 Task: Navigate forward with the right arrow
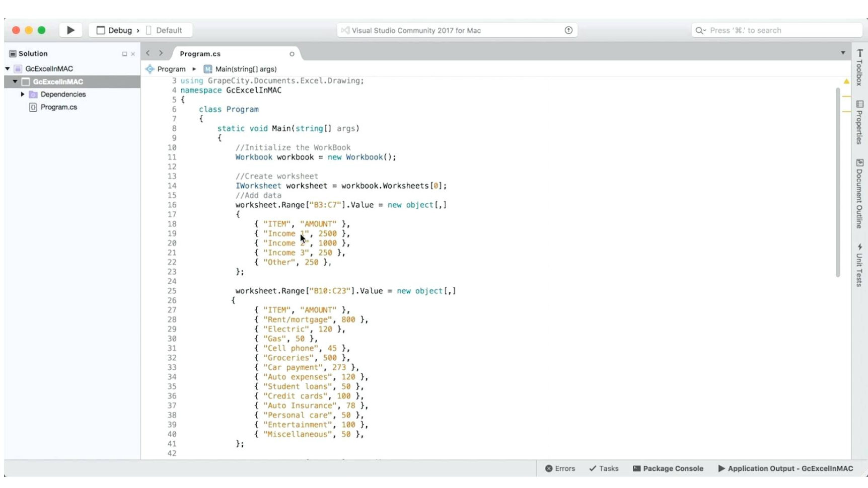161,53
